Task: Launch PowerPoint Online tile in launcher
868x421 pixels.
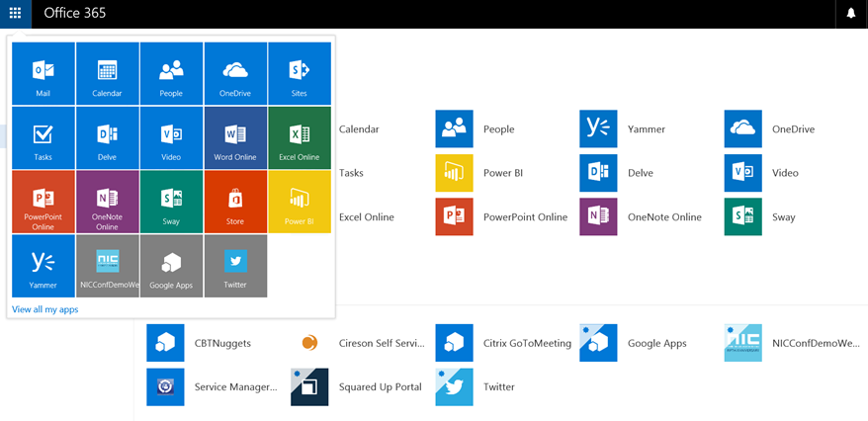Action: (43, 202)
